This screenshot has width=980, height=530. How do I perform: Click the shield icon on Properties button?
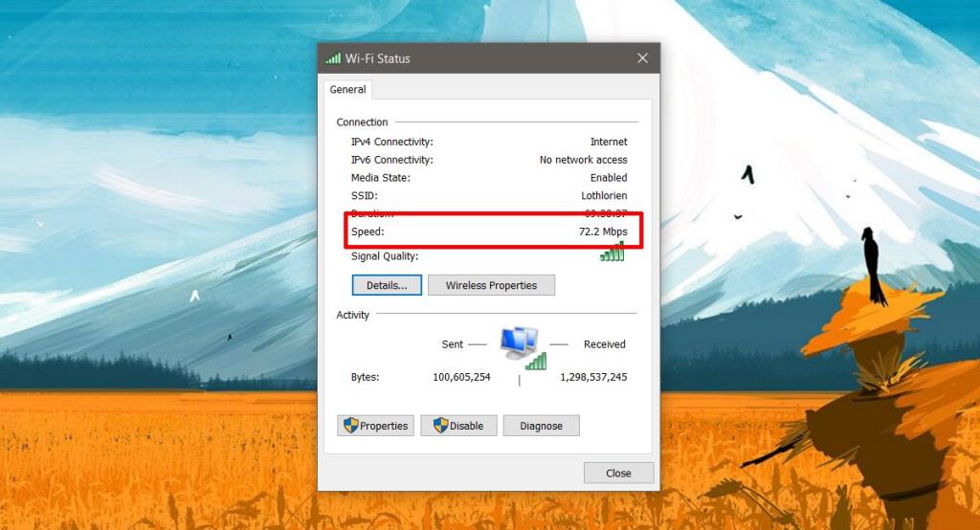pos(350,426)
